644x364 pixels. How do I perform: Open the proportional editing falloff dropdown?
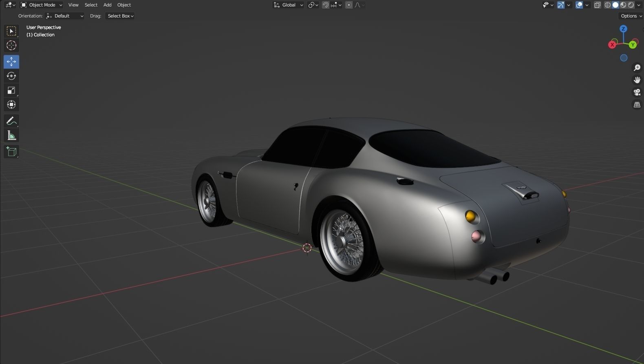pos(359,5)
